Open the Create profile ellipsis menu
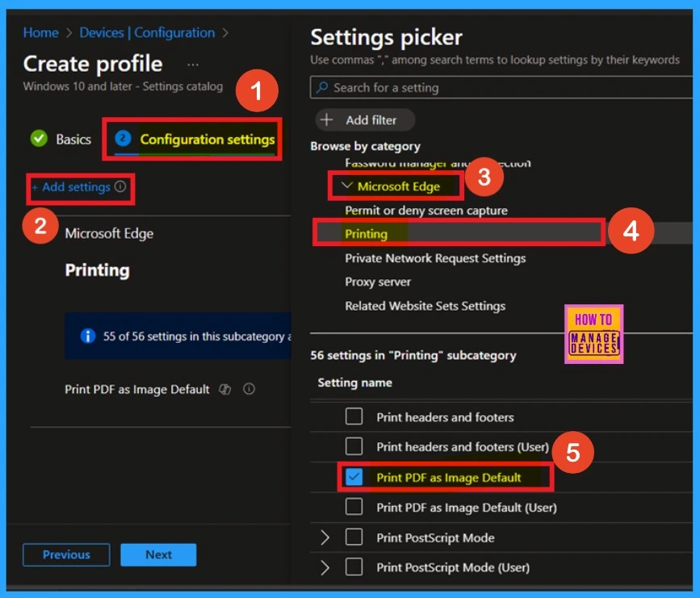This screenshot has width=700, height=598. (x=193, y=65)
